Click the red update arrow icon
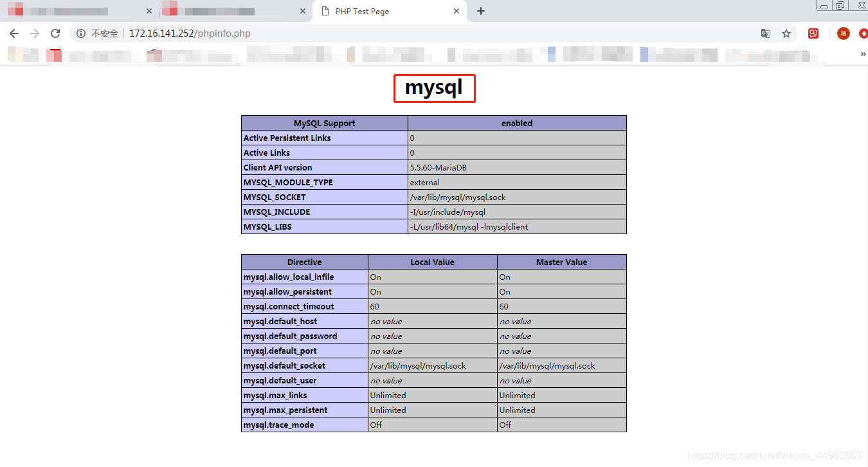This screenshot has height=467, width=868. (x=863, y=33)
